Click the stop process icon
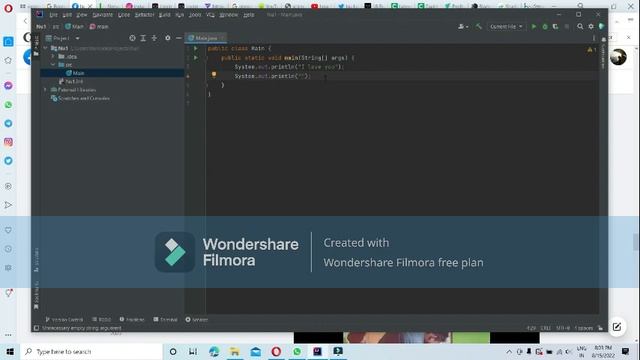The width and height of the screenshot is (640, 360). (x=567, y=27)
